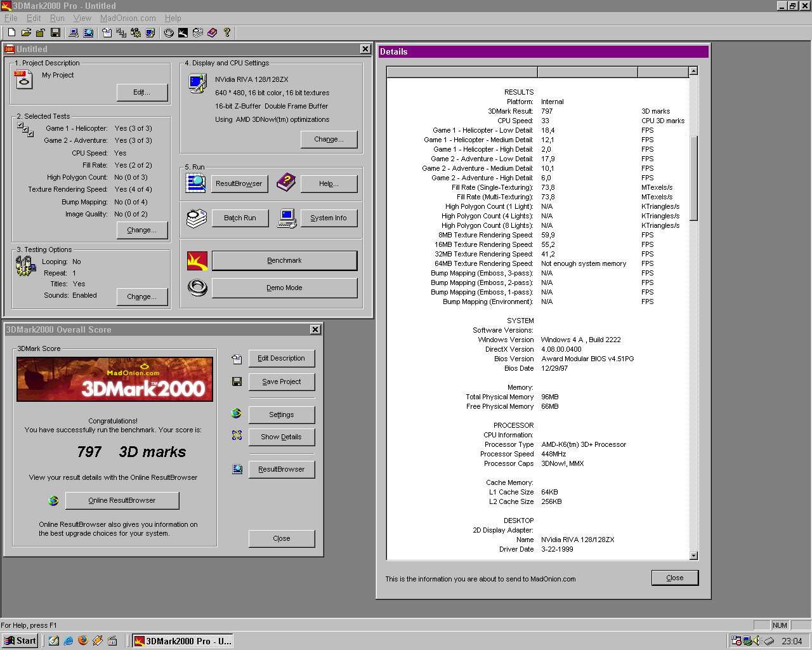Screen dimensions: 812x650
Task: Click the Close project folder toolbar icon
Action: pyautogui.click(x=41, y=32)
